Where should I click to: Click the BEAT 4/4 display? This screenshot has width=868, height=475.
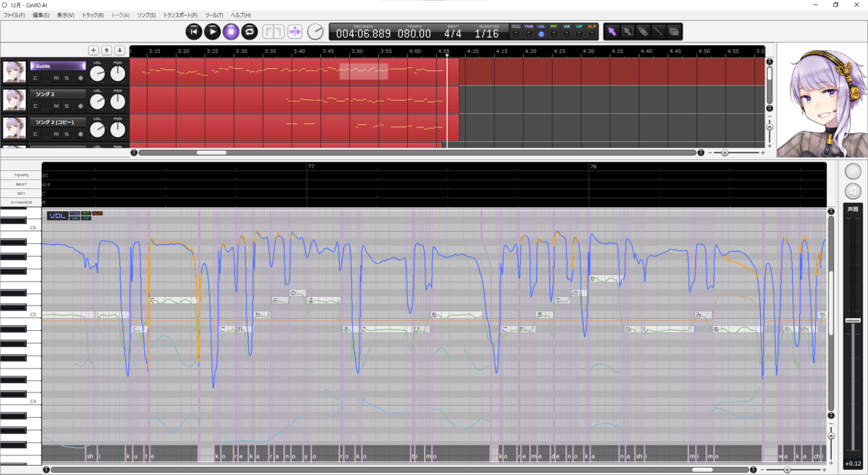[453, 32]
